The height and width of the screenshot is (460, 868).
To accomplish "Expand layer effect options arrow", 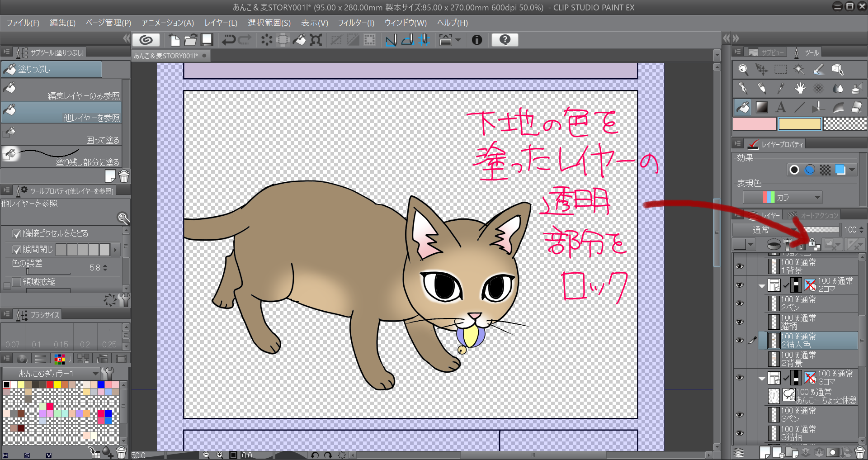I will pyautogui.click(x=852, y=170).
